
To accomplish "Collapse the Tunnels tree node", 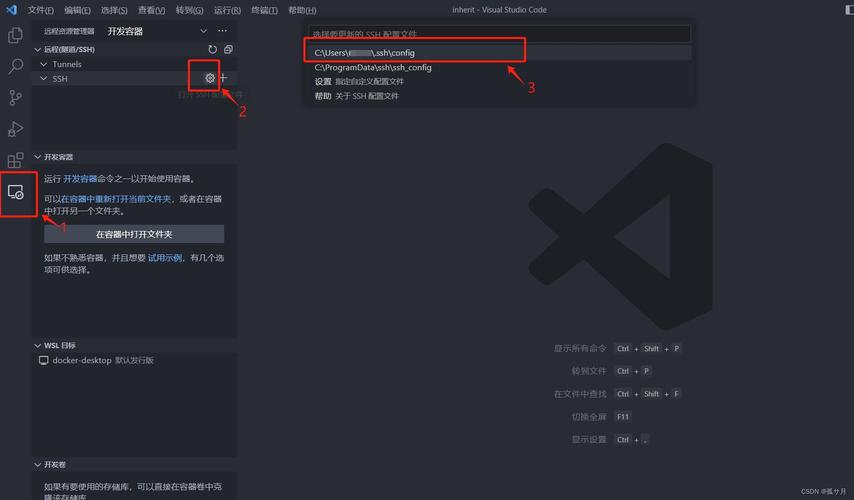I will coord(44,64).
